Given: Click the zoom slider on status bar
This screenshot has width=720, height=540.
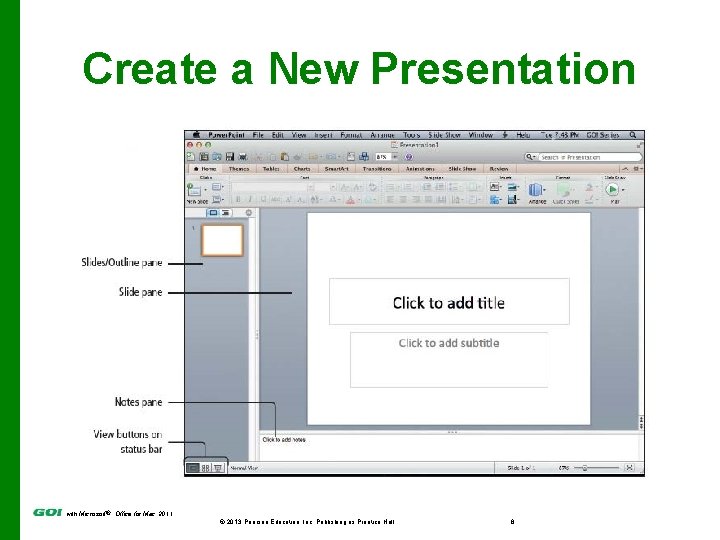Looking at the screenshot, I should point(597,468).
